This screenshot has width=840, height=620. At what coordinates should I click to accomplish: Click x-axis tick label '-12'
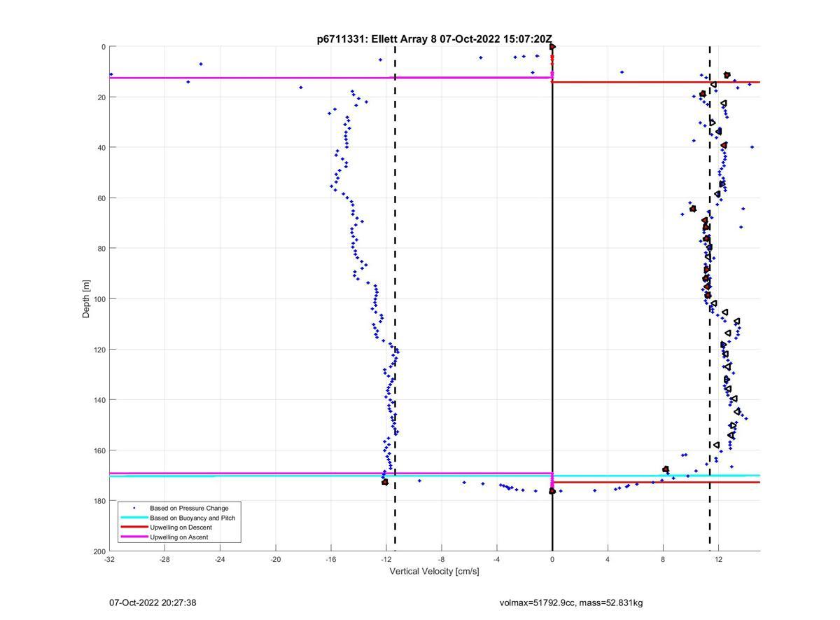click(x=386, y=559)
